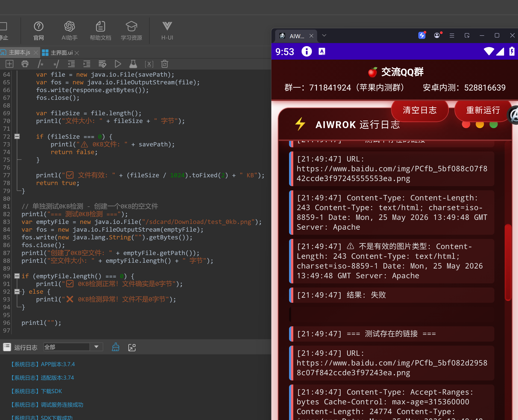Open the 官网 official website icon
Viewport: 518px width, 420px height.
38,31
